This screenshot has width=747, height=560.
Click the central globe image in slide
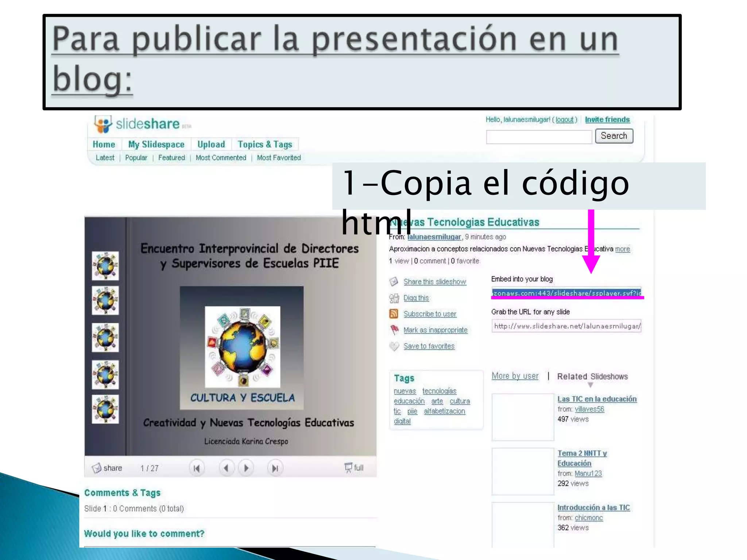(243, 347)
